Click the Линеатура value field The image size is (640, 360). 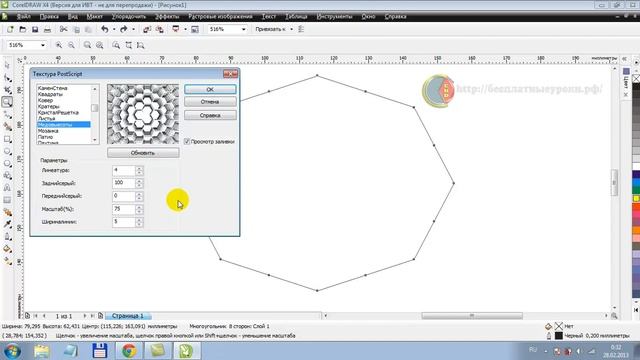click(124, 171)
